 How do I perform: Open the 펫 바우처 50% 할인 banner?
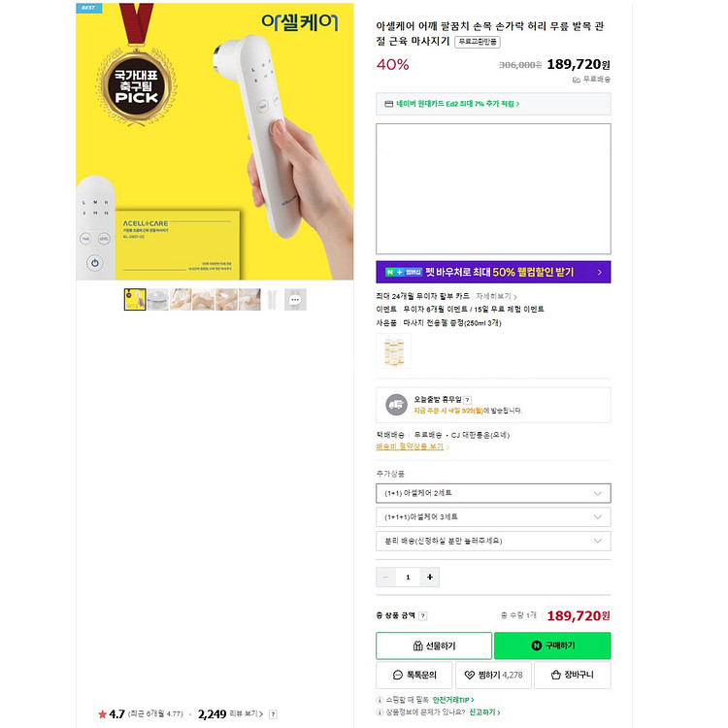[x=493, y=272]
